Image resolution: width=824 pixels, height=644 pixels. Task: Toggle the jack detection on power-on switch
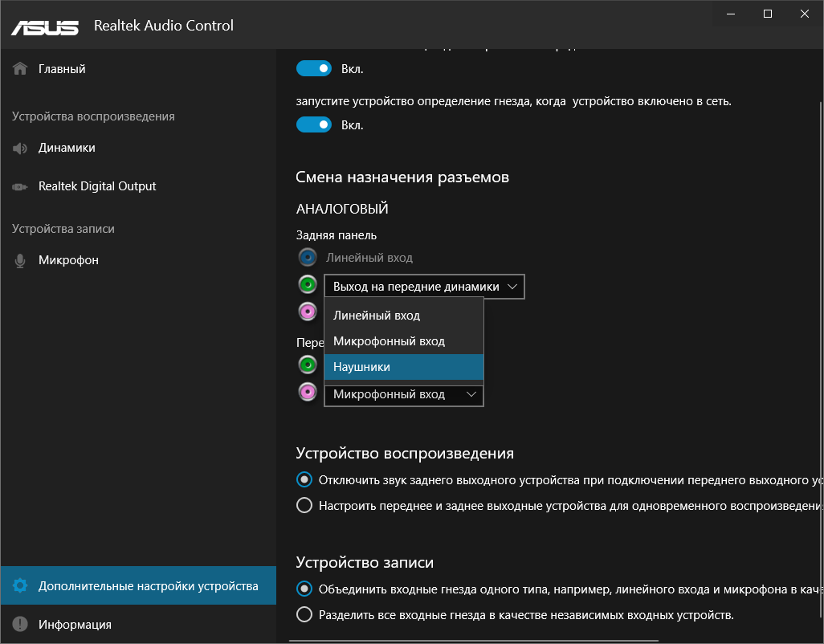(x=314, y=124)
